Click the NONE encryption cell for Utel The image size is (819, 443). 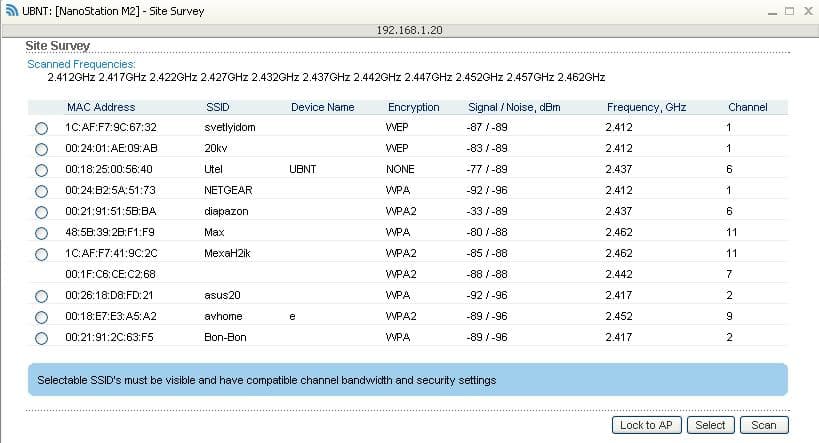[400, 169]
